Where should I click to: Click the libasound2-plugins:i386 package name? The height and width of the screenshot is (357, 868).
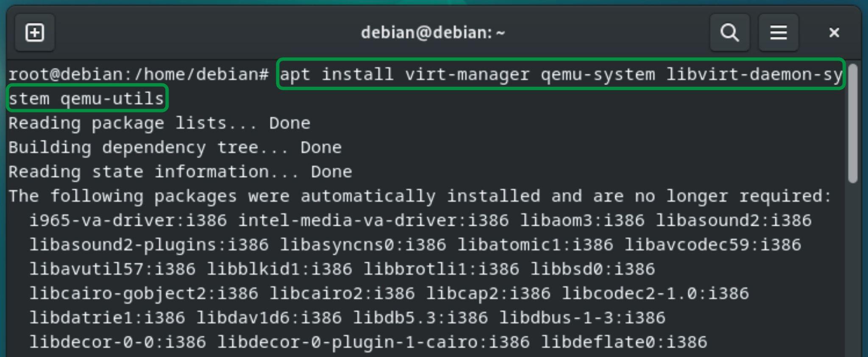click(149, 245)
